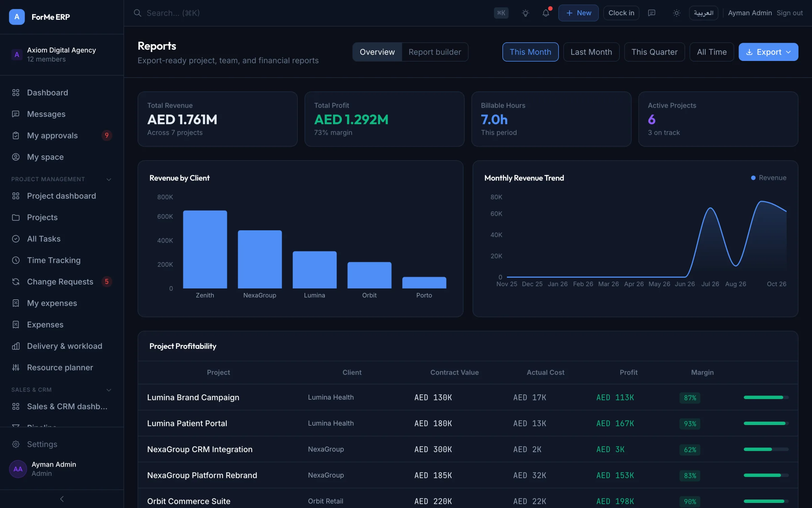Click the Axiom Digital Agency workspace avatar
This screenshot has width=812, height=508.
coord(17,55)
